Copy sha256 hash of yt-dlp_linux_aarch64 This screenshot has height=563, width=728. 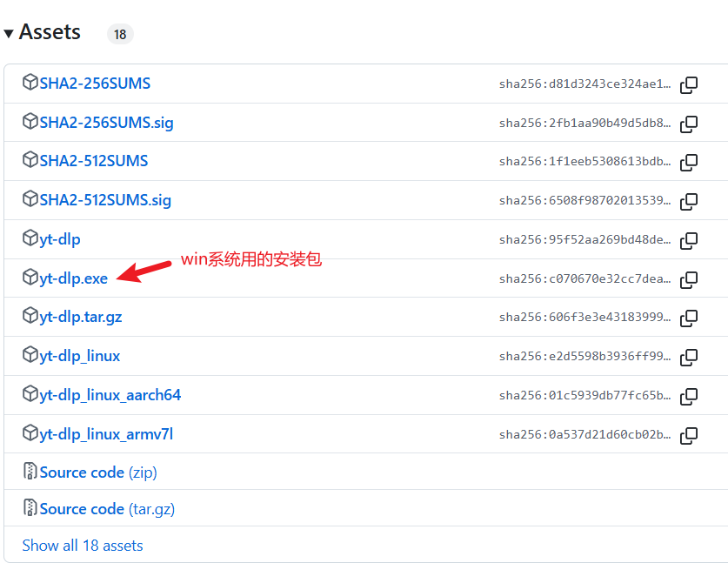pos(689,396)
